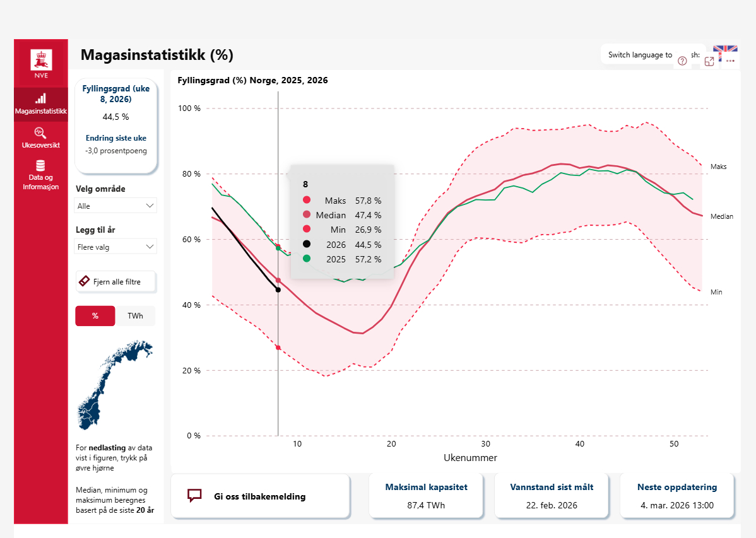Click the Maksimal kapasitet card
The image size is (756, 538).
426,496
